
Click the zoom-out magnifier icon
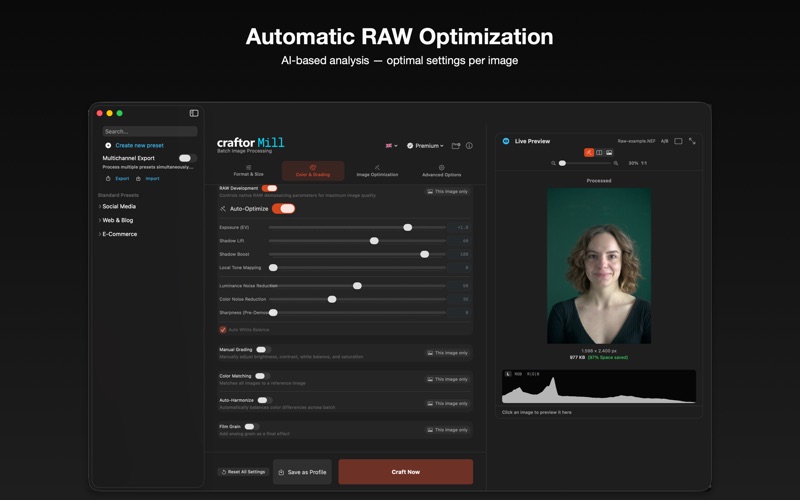(x=553, y=163)
